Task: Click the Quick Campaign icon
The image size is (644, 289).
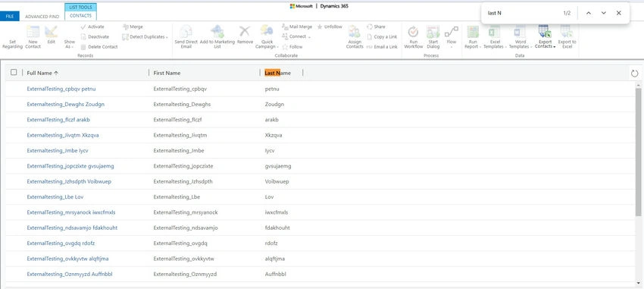Action: click(267, 31)
